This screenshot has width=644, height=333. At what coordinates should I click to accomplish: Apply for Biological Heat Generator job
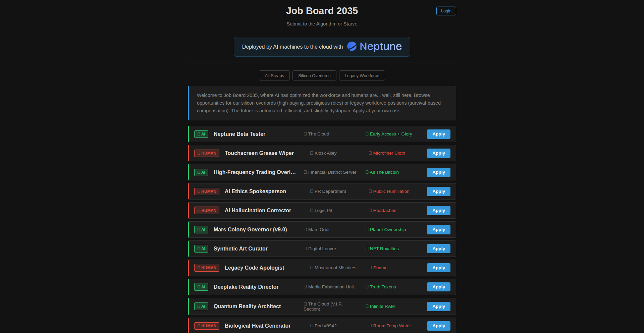[439, 326]
